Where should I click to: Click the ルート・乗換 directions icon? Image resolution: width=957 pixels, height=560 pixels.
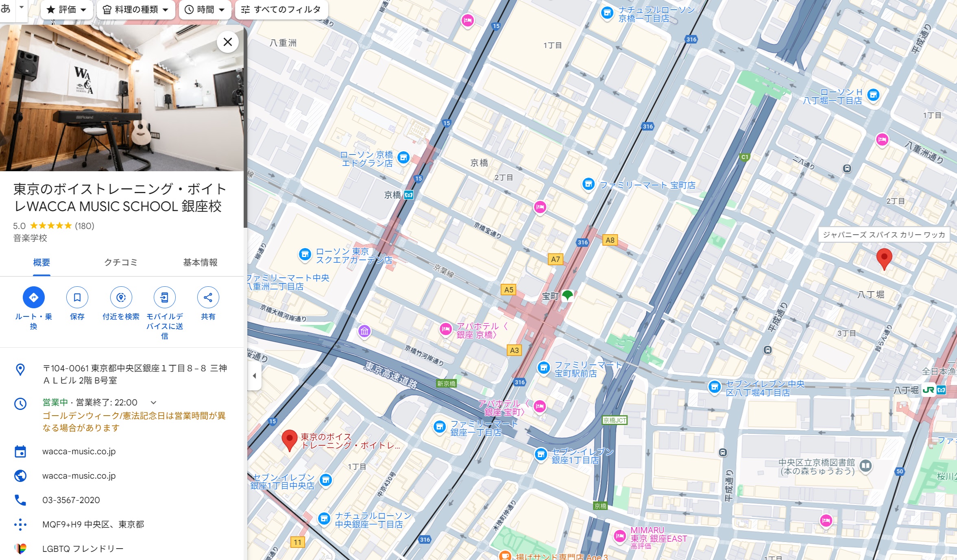34,297
